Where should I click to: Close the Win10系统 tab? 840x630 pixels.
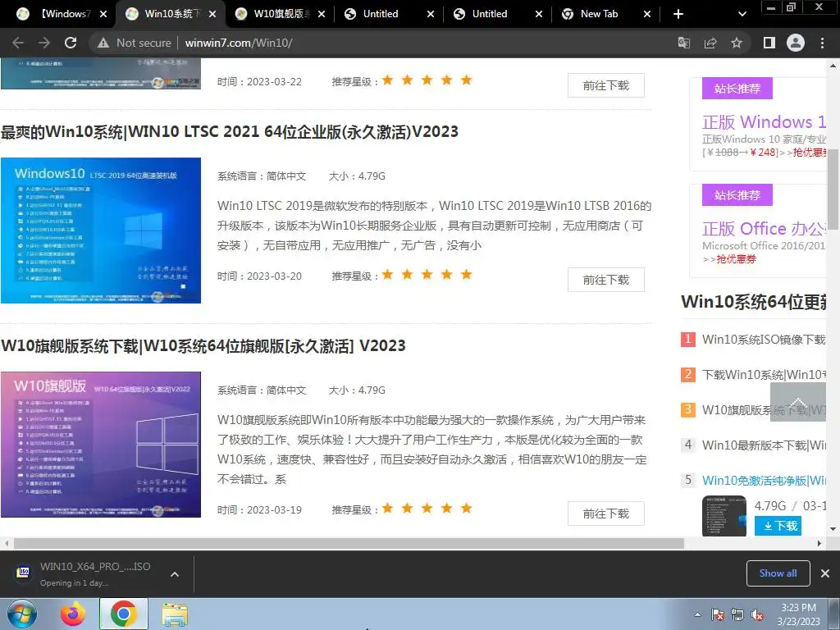pos(212,14)
